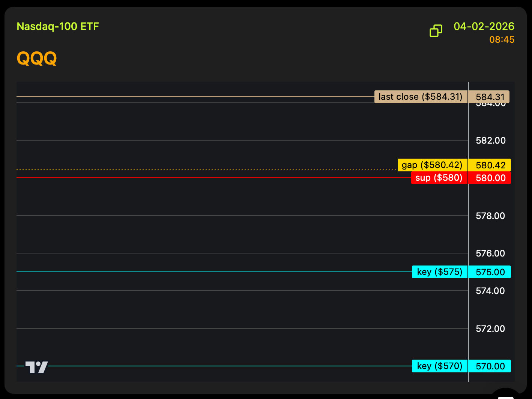Select the key ($570) level label
532x399 pixels.
(440, 366)
